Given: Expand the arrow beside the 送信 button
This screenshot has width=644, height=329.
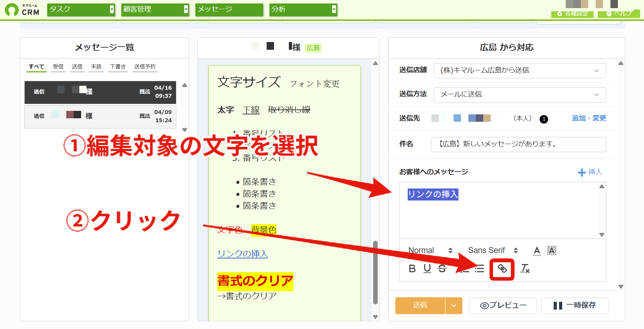Looking at the screenshot, I should [454, 306].
